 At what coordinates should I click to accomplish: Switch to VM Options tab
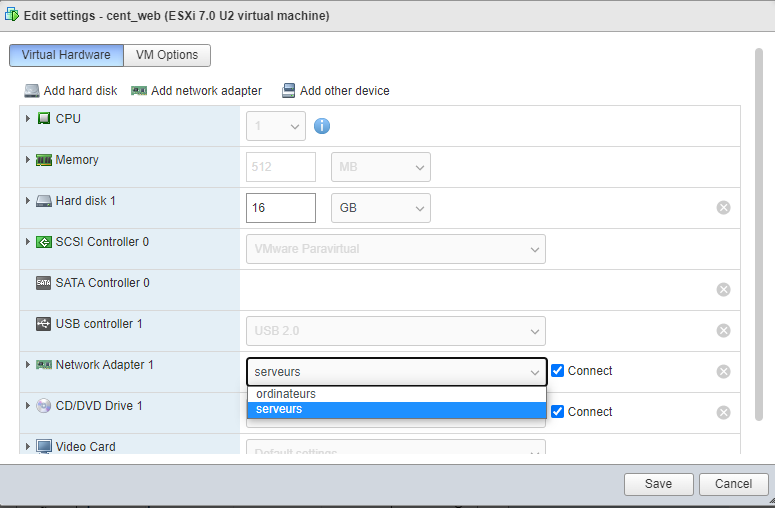pyautogui.click(x=167, y=55)
